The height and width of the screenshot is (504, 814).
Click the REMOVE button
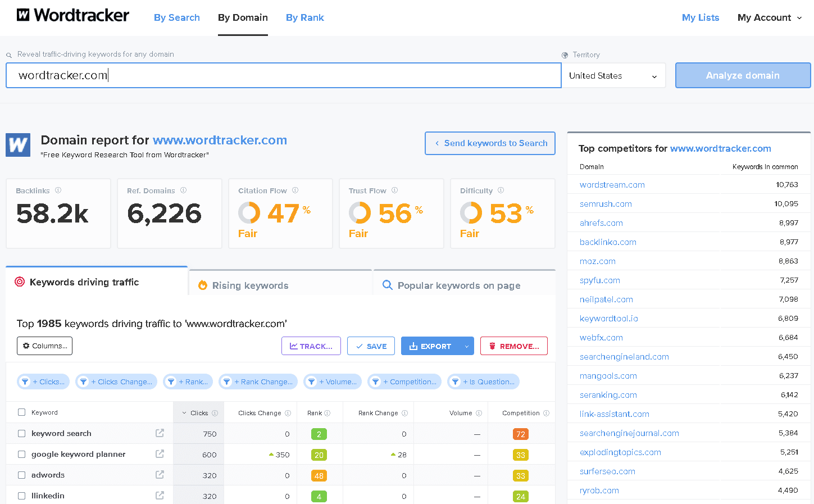pos(514,346)
